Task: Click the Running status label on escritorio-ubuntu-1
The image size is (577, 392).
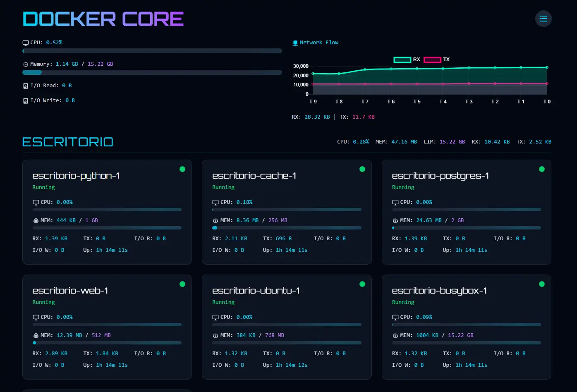Action: point(223,302)
